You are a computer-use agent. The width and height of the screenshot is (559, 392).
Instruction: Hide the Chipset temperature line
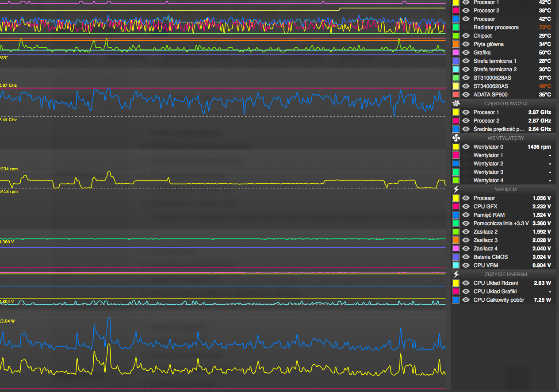coord(466,36)
